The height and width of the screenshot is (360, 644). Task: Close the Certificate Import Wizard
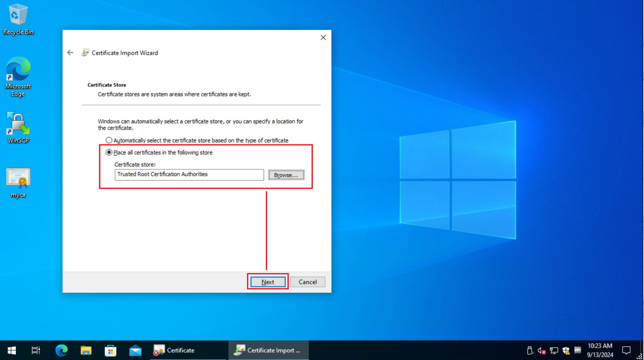323,37
